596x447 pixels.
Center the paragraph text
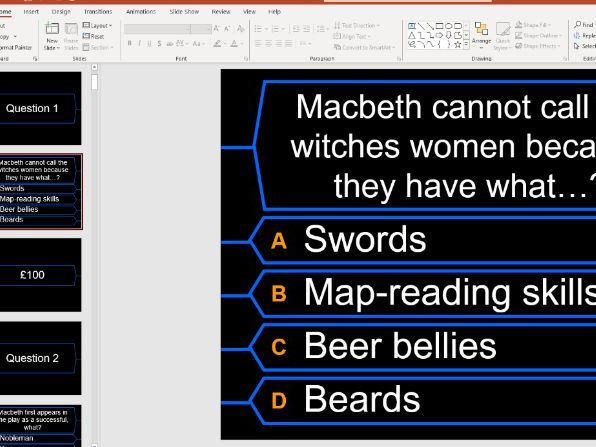(x=269, y=44)
